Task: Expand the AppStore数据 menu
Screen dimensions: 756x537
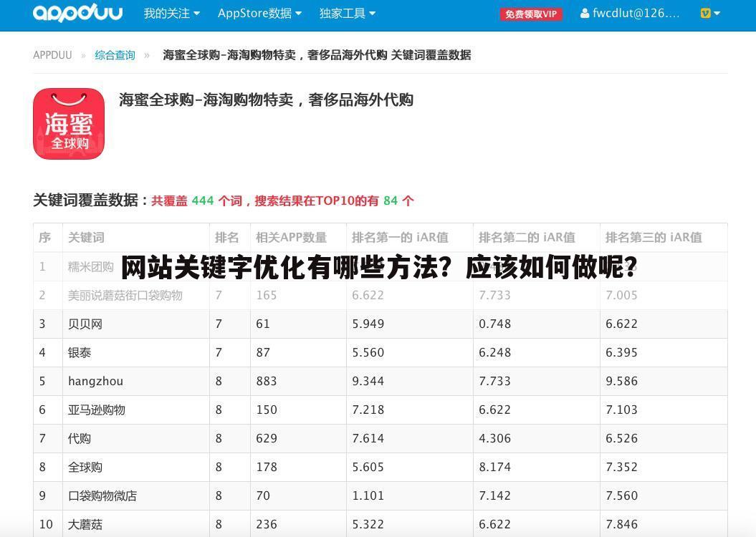Action: point(259,14)
